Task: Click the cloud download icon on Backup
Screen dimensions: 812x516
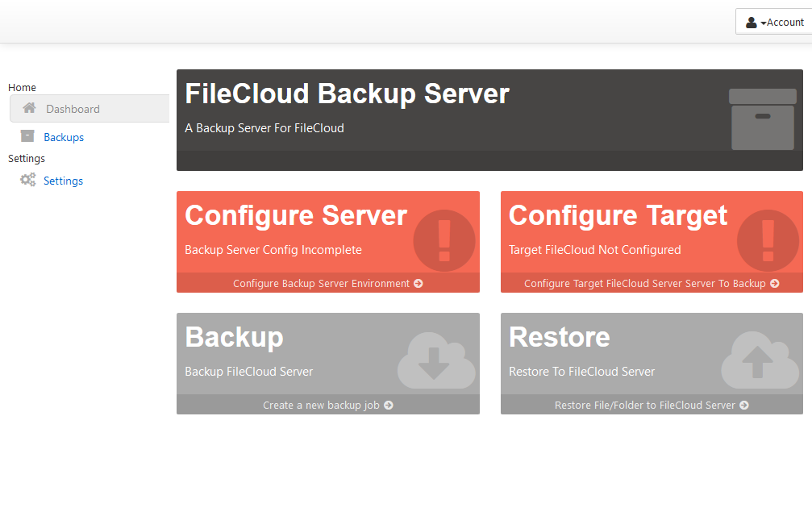Action: coord(434,360)
